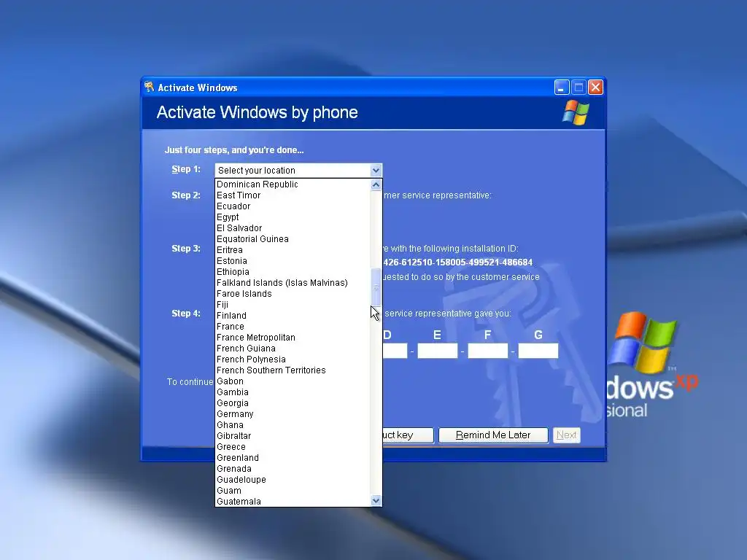Minimize the Activate Windows dialog
The image size is (747, 560).
(562, 87)
